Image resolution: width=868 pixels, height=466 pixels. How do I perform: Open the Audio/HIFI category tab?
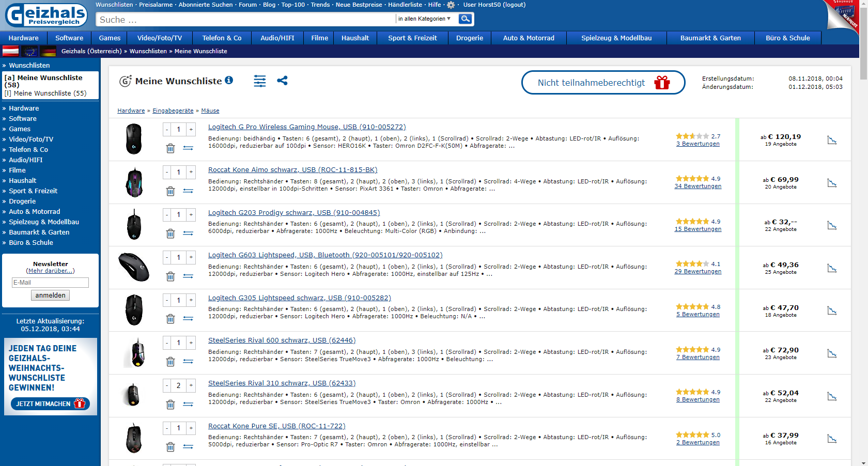point(277,38)
